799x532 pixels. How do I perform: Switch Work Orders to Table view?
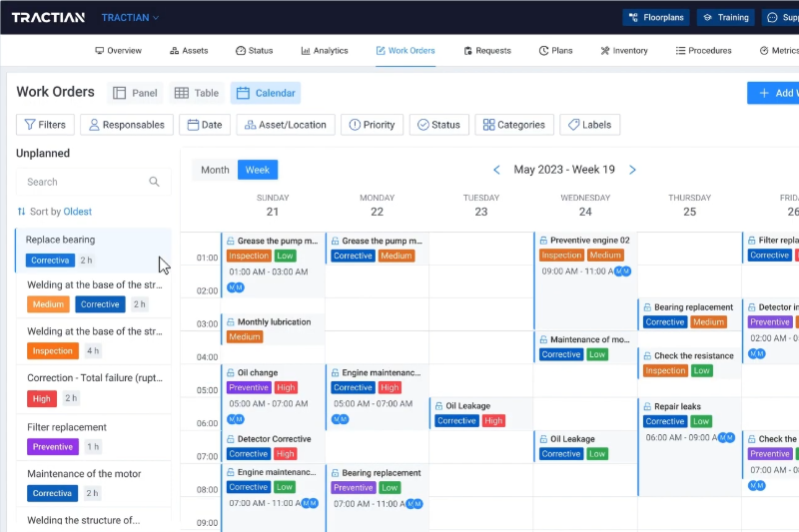click(196, 93)
